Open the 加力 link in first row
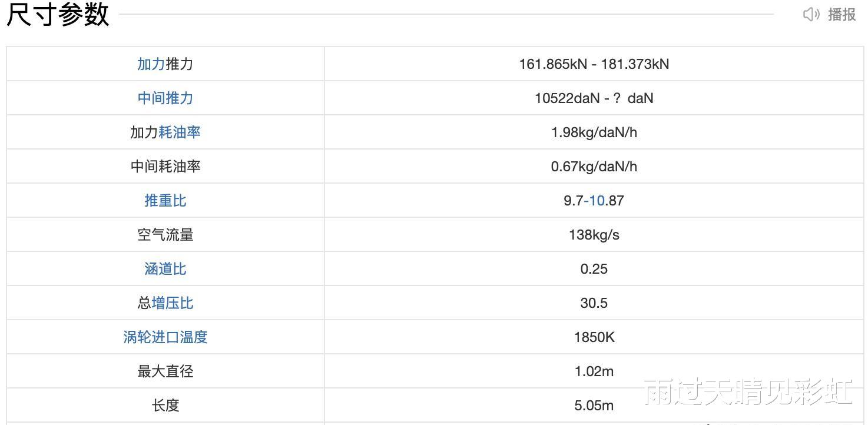The image size is (868, 425). coord(151,64)
